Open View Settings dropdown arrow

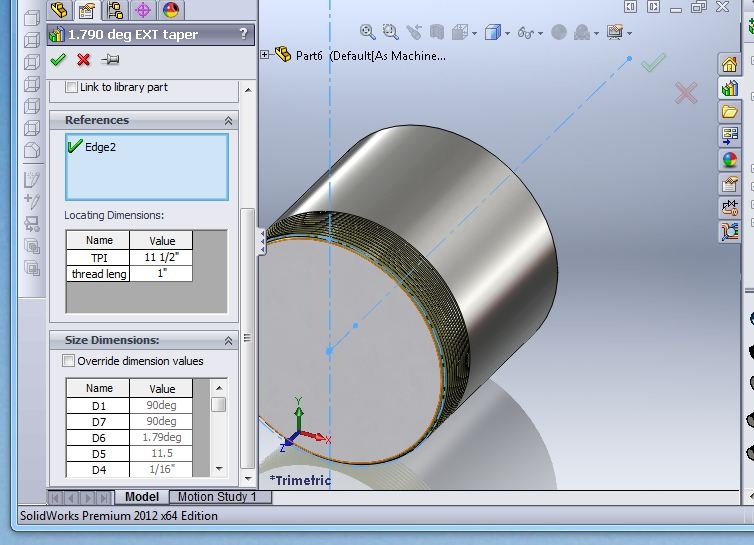point(629,34)
